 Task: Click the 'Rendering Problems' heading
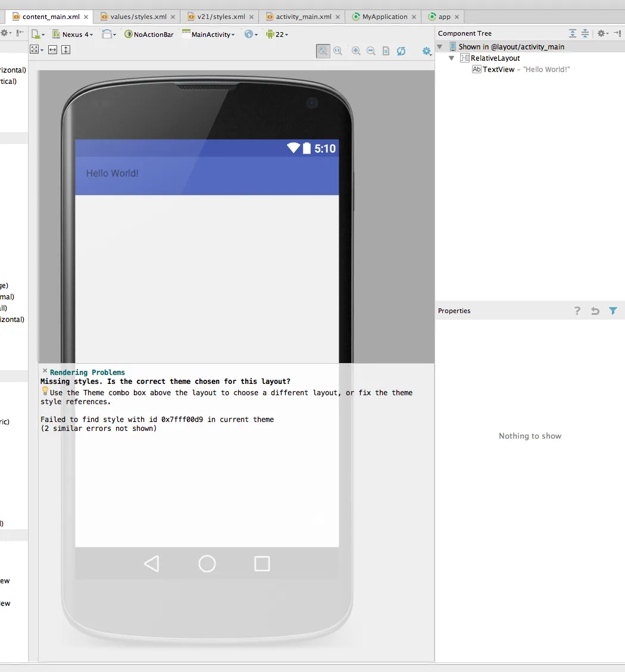[87, 373]
